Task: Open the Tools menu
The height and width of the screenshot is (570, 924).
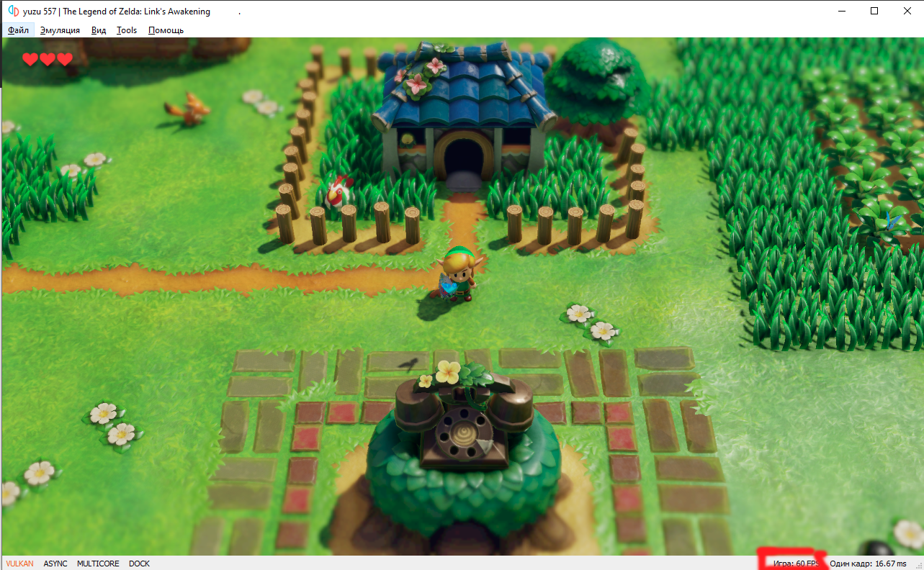Action: [127, 30]
